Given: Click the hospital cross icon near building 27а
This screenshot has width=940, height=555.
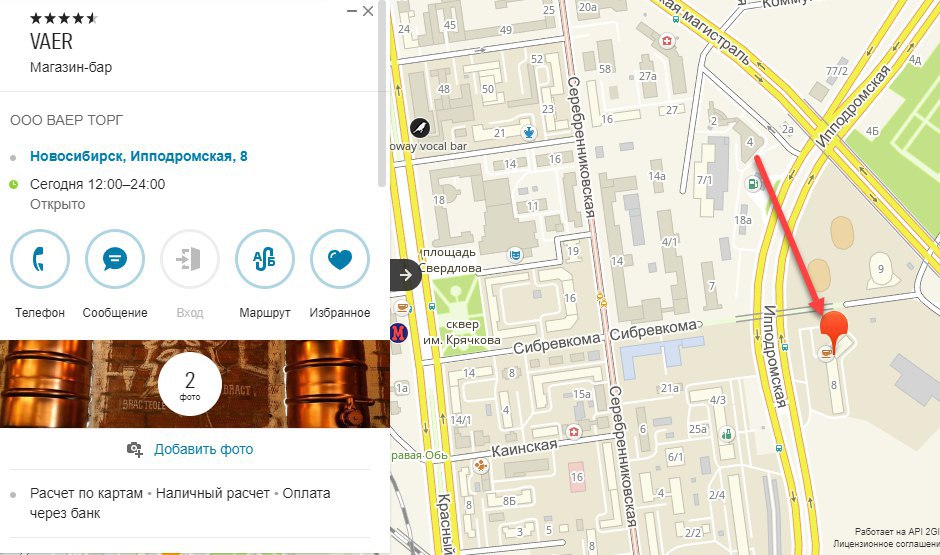Looking at the screenshot, I should tap(667, 41).
